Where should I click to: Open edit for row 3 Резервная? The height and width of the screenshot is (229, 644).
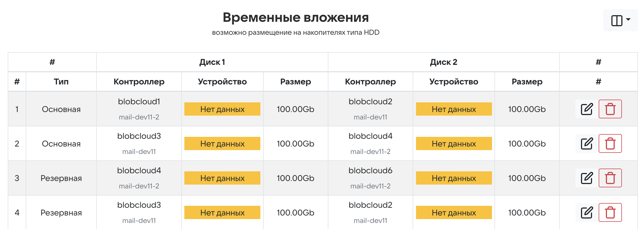[587, 178]
